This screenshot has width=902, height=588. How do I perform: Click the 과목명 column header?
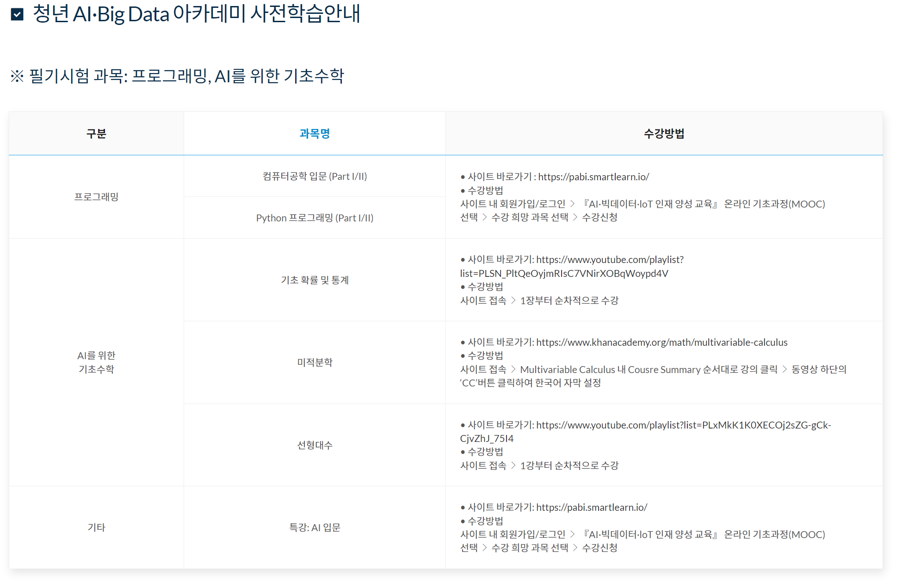(315, 134)
